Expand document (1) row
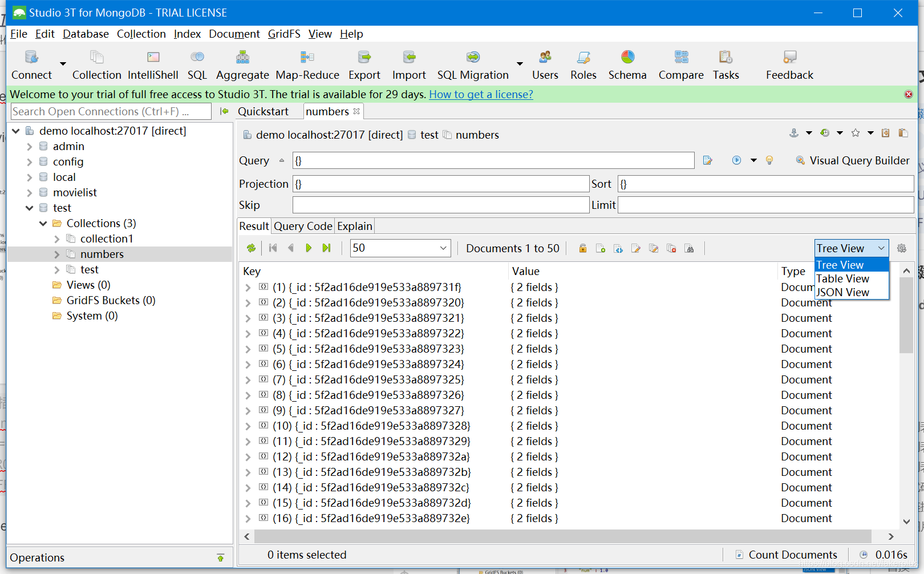 (x=248, y=288)
